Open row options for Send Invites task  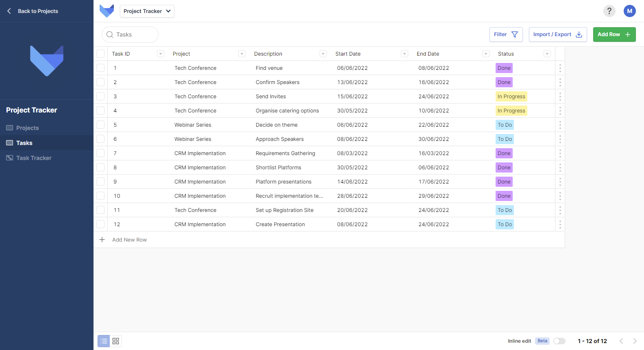pyautogui.click(x=560, y=96)
